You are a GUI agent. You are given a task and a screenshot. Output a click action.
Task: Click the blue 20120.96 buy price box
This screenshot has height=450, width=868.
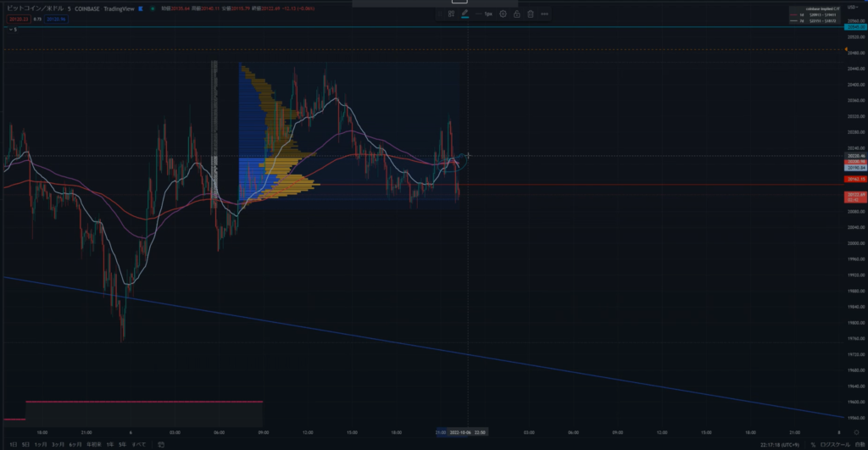tap(56, 19)
